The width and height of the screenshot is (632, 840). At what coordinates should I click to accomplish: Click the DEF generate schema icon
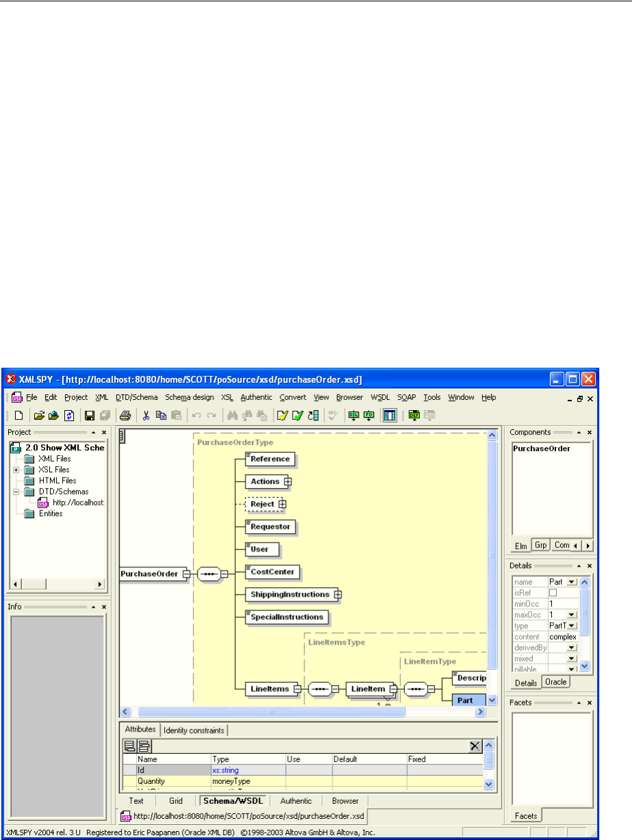[414, 415]
